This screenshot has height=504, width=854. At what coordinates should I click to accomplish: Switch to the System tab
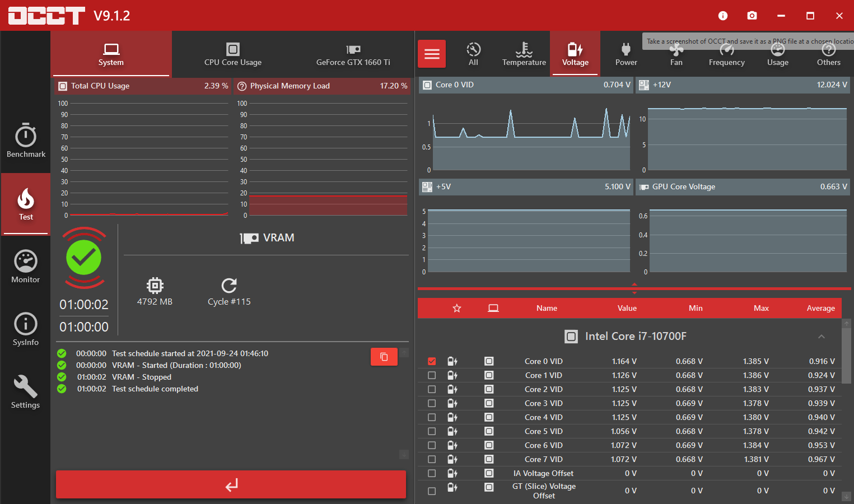pos(111,54)
